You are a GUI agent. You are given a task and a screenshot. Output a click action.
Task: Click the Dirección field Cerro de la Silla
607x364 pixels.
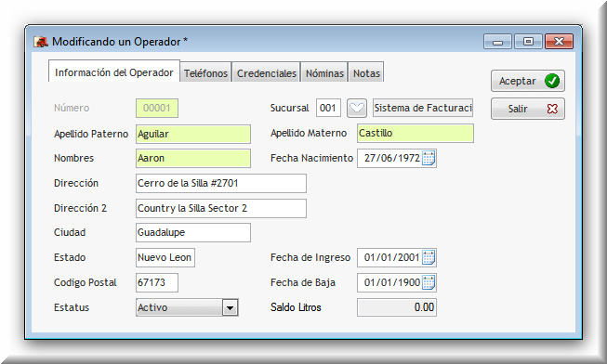click(x=221, y=183)
